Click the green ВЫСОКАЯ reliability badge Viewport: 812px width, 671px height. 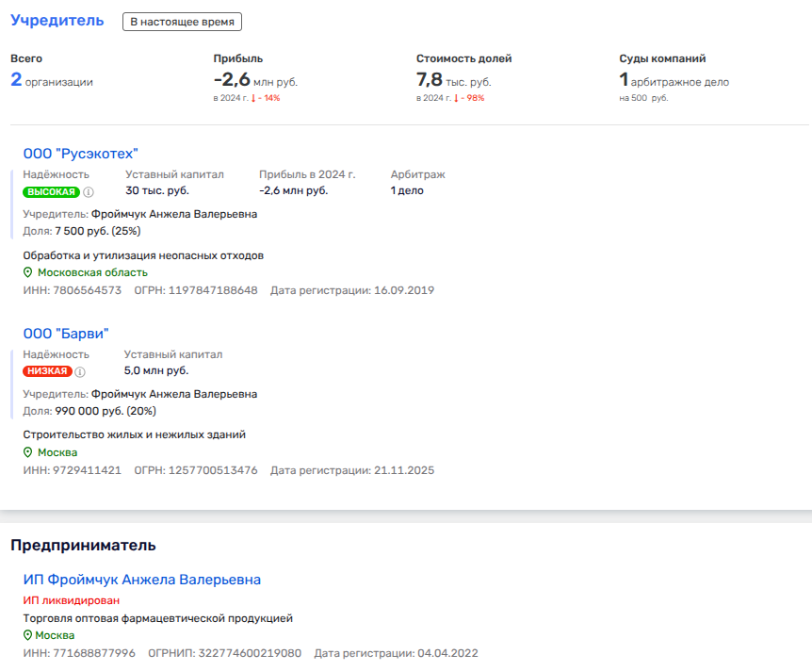pyautogui.click(x=51, y=192)
